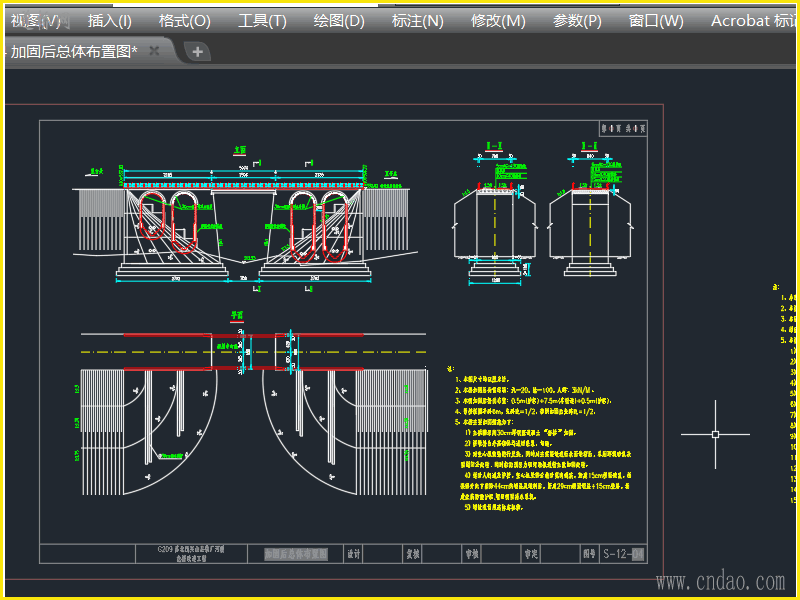Image resolution: width=800 pixels, height=600 pixels.
Task: Close the 加固后总体布置图 drawing tab
Action: [155, 51]
